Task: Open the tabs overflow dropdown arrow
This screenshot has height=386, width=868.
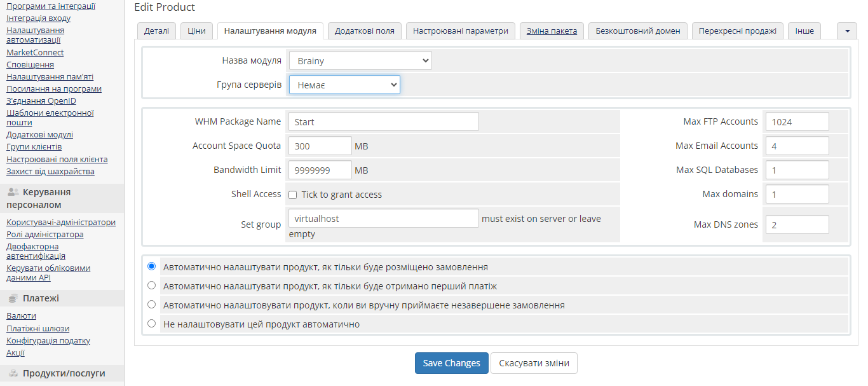Action: pos(846,31)
